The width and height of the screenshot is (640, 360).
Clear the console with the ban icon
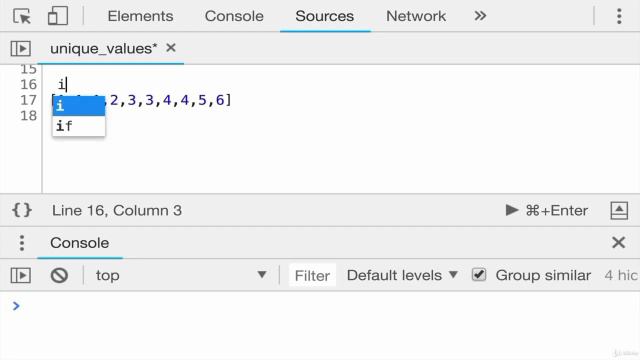tap(59, 275)
